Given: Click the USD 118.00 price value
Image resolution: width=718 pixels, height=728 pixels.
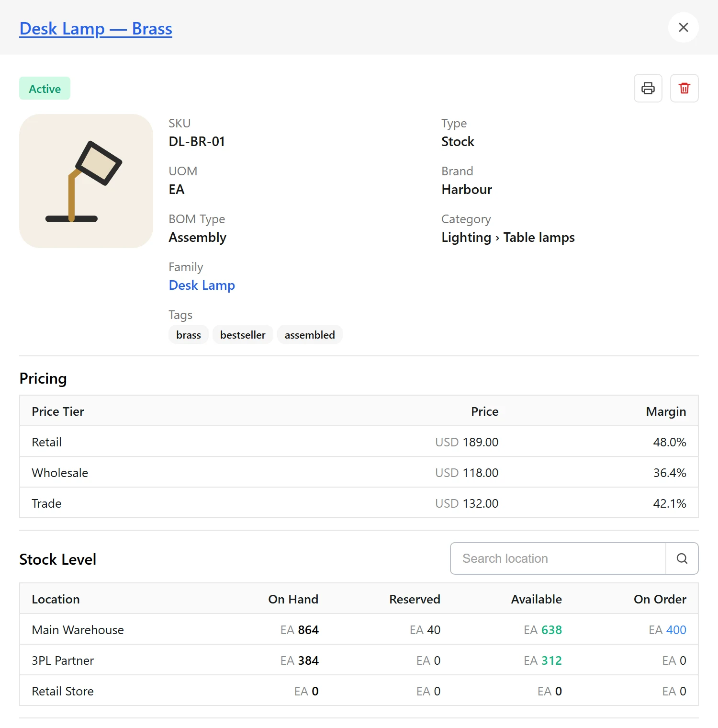Looking at the screenshot, I should point(467,473).
